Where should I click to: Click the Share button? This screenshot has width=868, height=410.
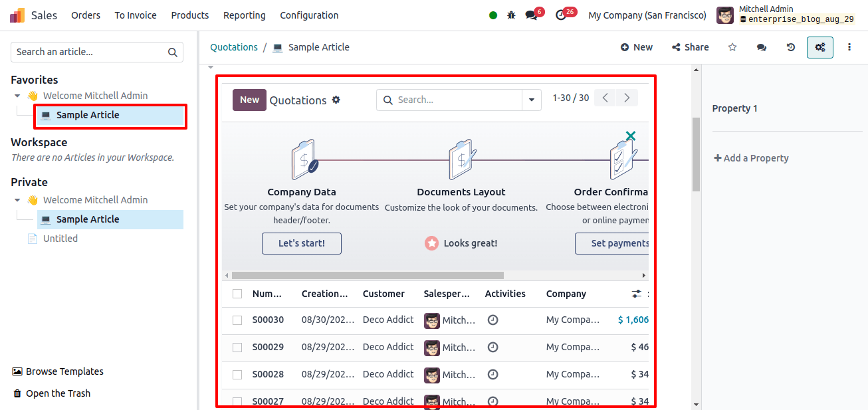(691, 47)
